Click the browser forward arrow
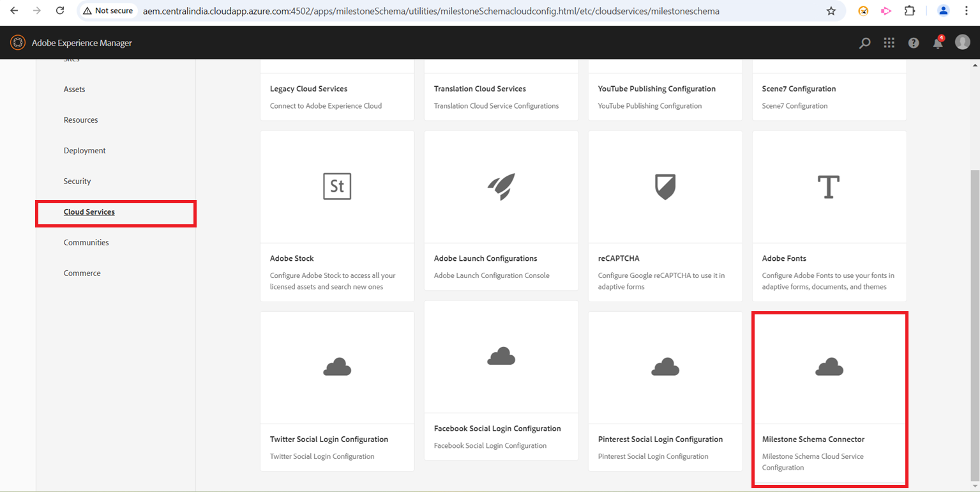980x492 pixels. coord(37,11)
